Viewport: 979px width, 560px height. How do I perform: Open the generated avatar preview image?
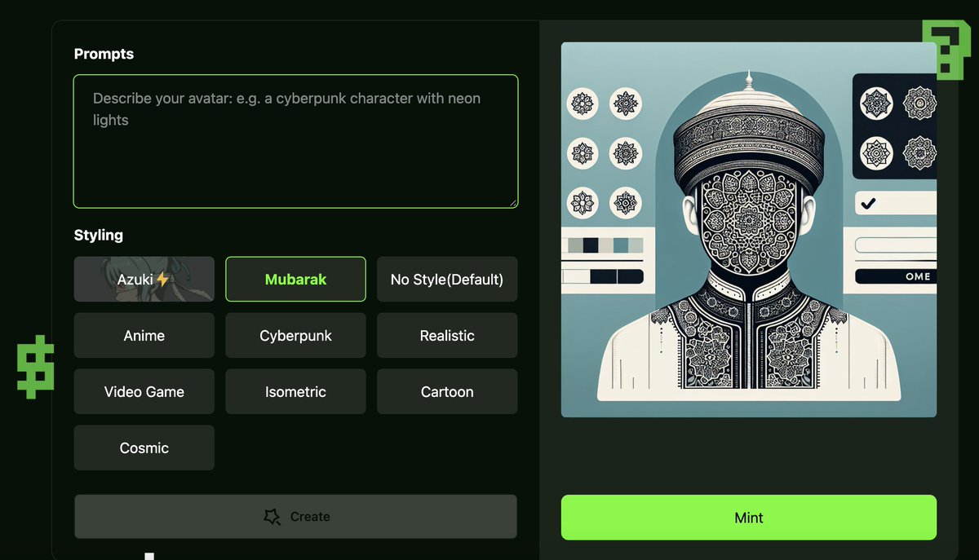tap(749, 230)
